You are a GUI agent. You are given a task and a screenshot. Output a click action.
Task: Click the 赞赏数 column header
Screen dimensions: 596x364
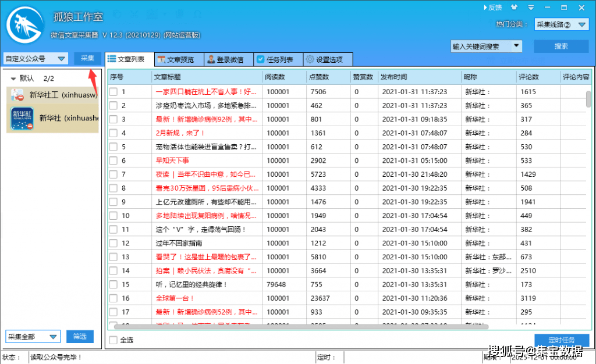364,77
